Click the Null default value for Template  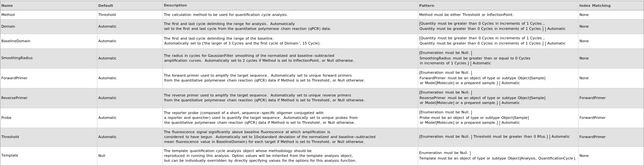coord(102,156)
